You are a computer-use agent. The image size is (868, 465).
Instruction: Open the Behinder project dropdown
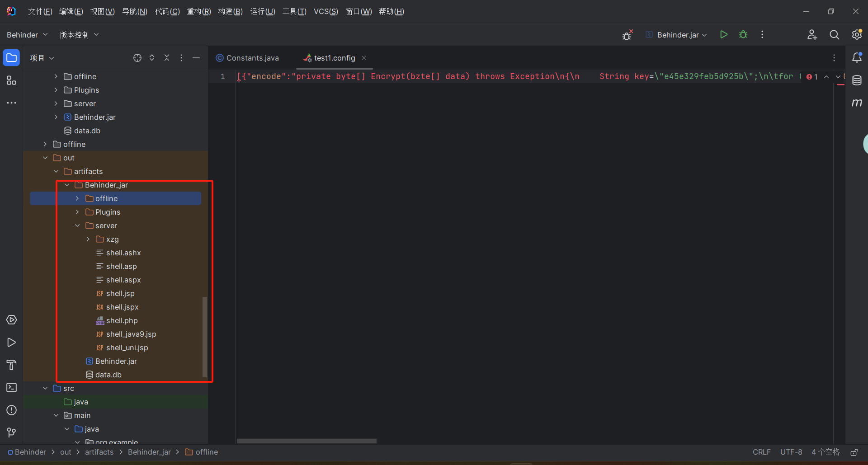(x=27, y=35)
